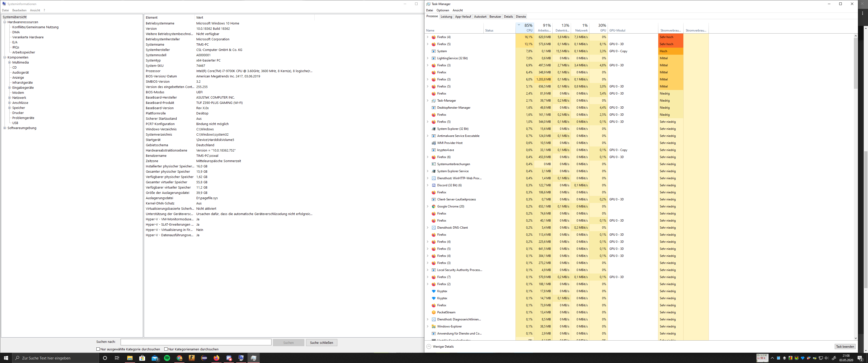Click the Counter-Strike taskbar icon
This screenshot has height=363, width=868.
point(192,358)
